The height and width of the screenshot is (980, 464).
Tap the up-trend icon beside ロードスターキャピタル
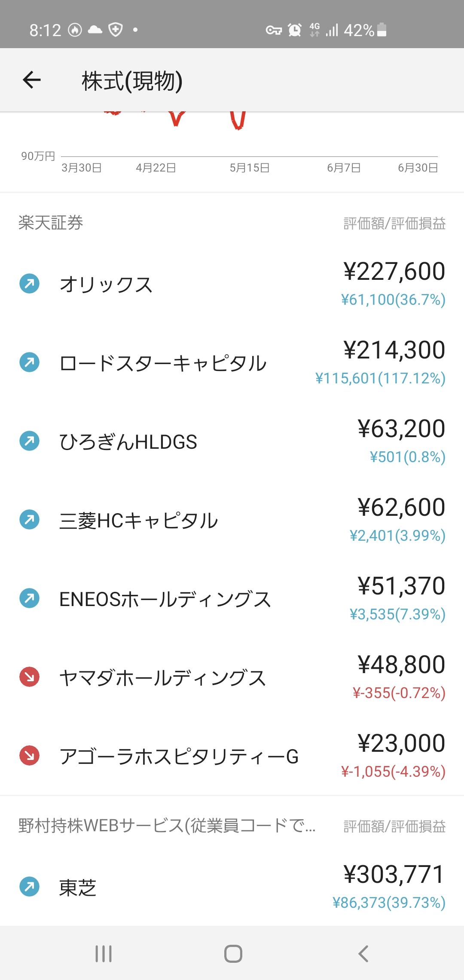tap(30, 362)
